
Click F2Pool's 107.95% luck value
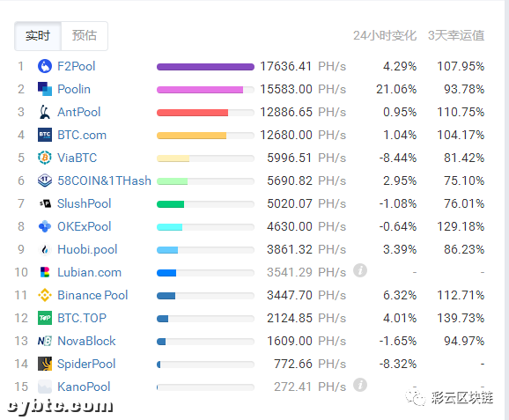tap(461, 66)
